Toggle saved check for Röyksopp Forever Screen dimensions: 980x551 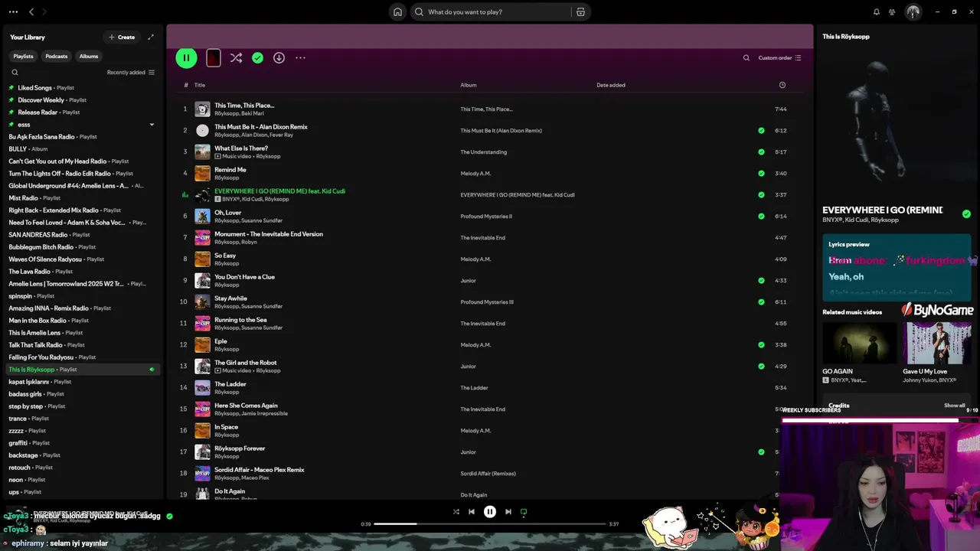coord(761,452)
